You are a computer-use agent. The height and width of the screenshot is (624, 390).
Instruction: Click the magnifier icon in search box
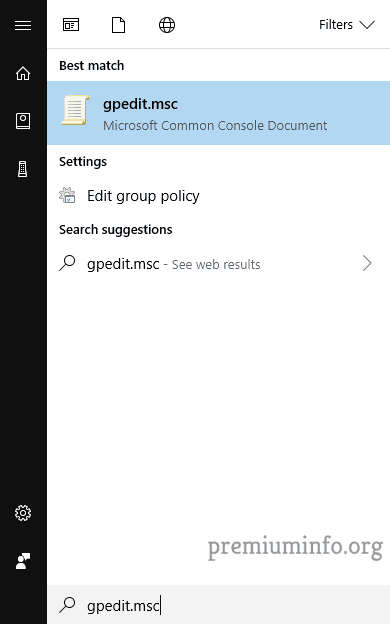67,605
